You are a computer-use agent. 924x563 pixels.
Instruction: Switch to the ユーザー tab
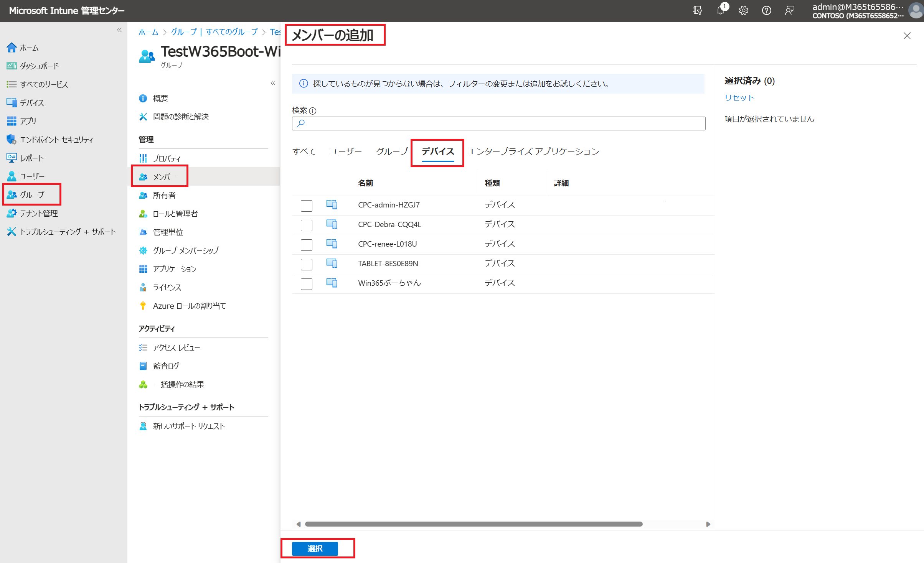[x=345, y=151]
